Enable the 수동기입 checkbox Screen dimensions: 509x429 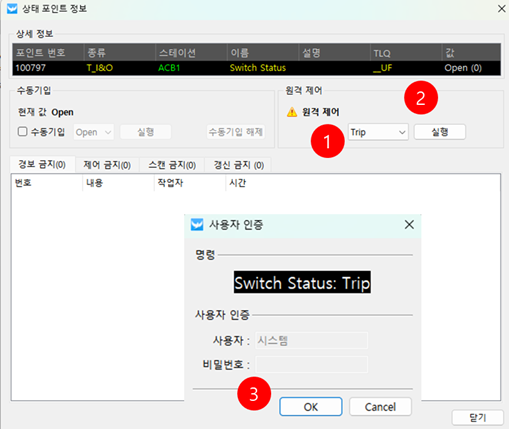(x=22, y=131)
